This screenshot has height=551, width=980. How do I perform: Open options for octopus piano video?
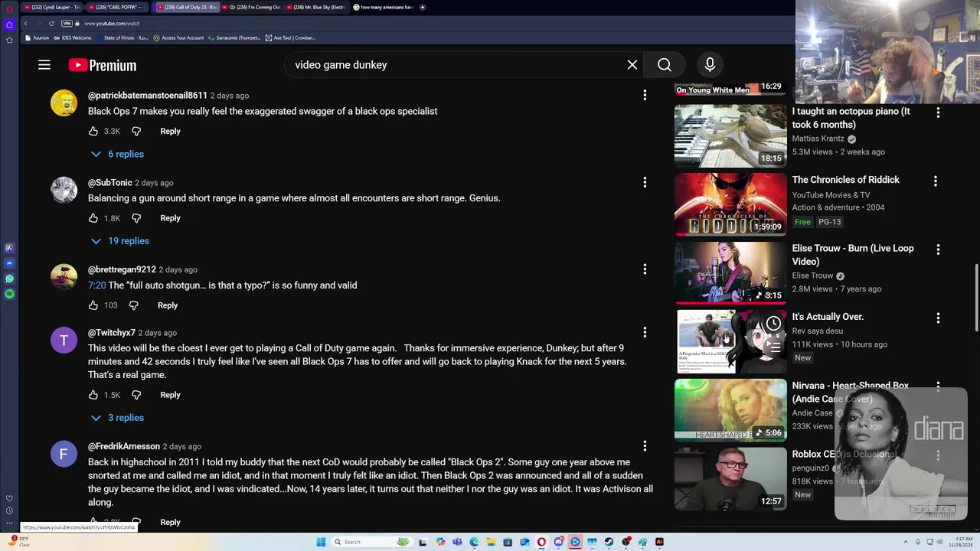(x=938, y=112)
